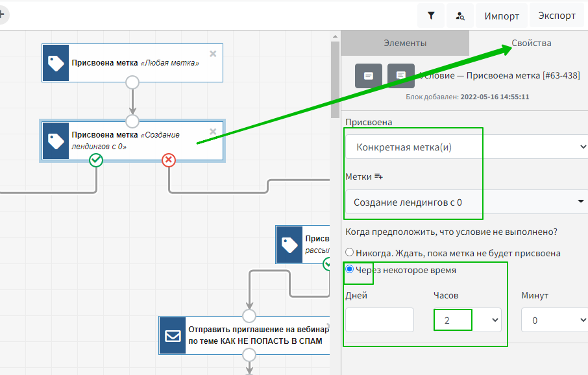The width and height of the screenshot is (588, 375).
Task: Open the «Часов» hours dropdown
Action: tap(467, 320)
